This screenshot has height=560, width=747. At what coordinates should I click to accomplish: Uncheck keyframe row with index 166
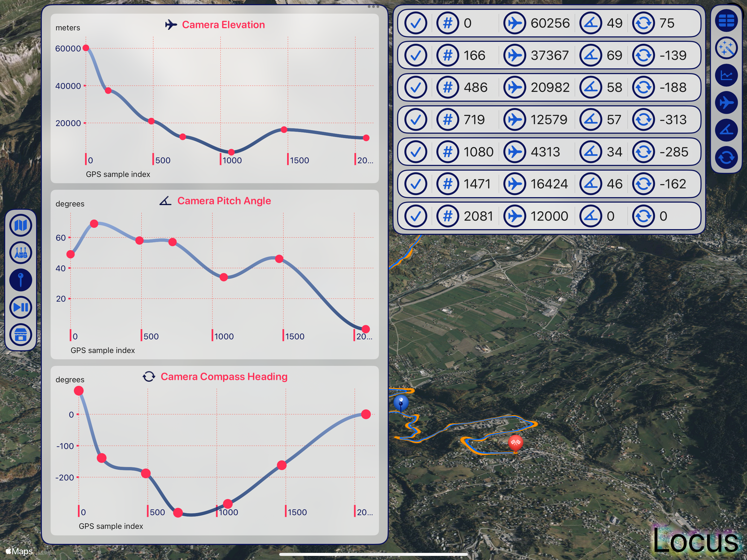tap(416, 56)
